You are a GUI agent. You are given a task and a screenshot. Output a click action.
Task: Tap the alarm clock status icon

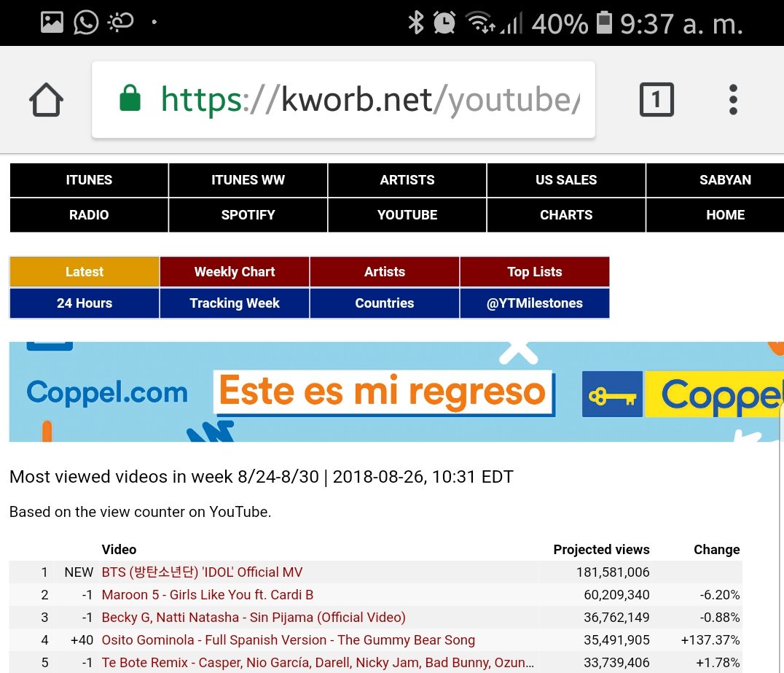coord(444,23)
